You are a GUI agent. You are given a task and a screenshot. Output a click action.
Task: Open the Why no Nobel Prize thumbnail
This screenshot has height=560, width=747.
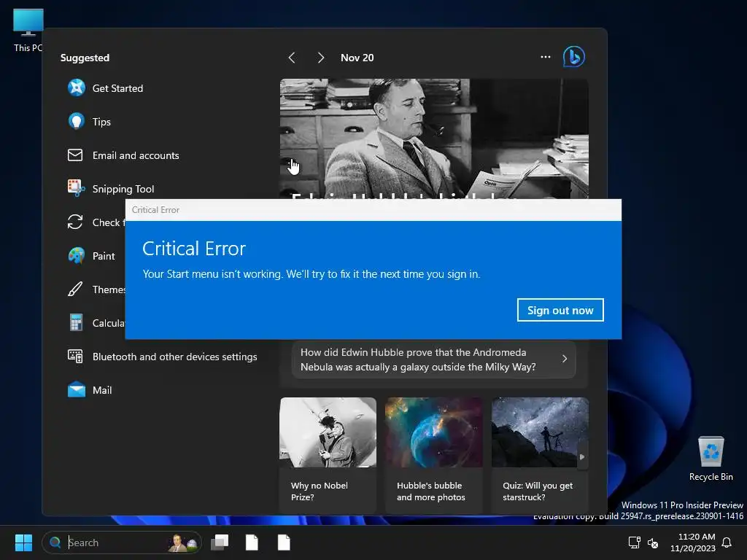pyautogui.click(x=328, y=432)
